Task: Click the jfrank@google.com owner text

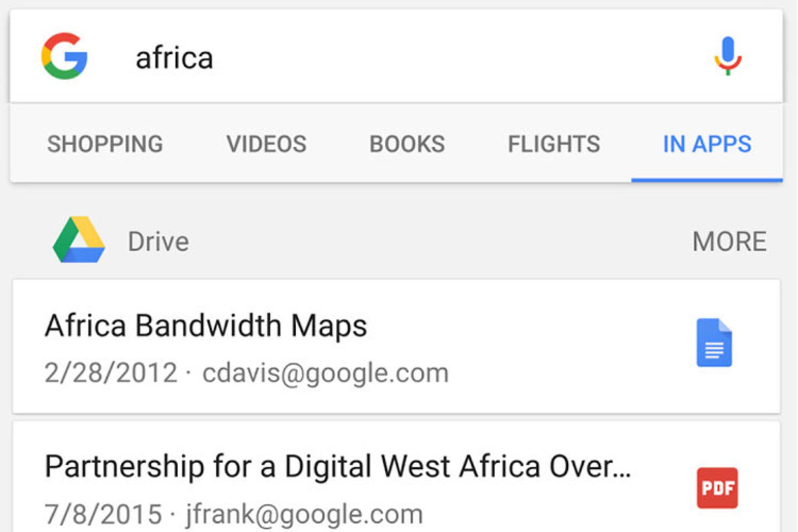Action: pos(304,514)
